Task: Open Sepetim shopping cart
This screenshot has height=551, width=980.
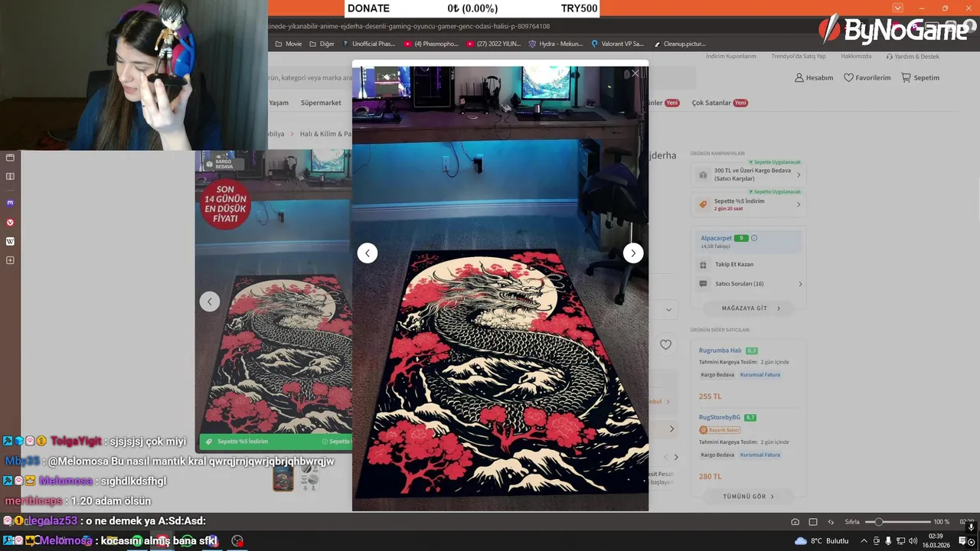Action: (x=920, y=77)
